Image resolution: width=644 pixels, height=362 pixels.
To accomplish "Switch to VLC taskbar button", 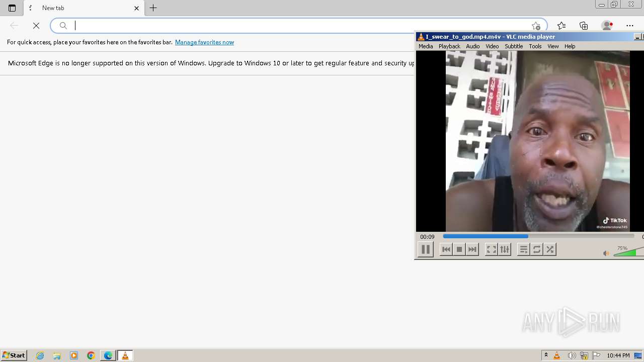I will tap(125, 355).
